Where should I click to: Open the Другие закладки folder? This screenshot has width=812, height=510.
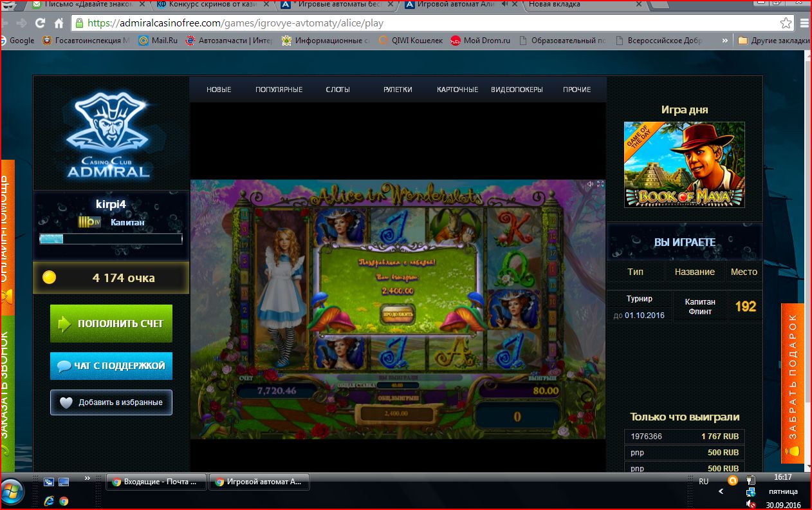tap(774, 40)
